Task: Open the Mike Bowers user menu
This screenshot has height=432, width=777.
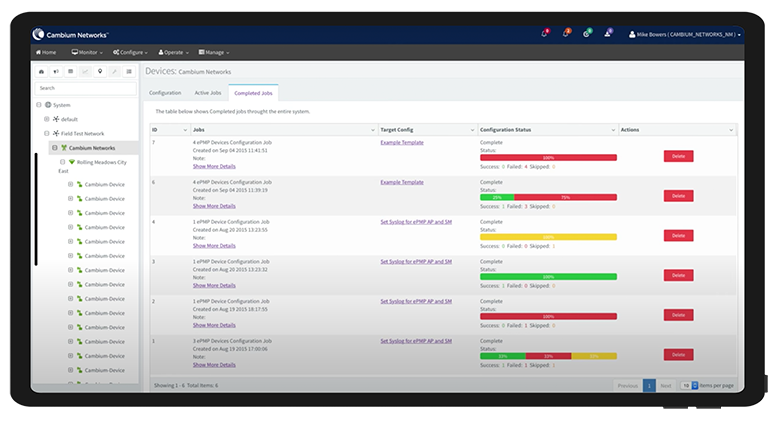Action: (685, 35)
